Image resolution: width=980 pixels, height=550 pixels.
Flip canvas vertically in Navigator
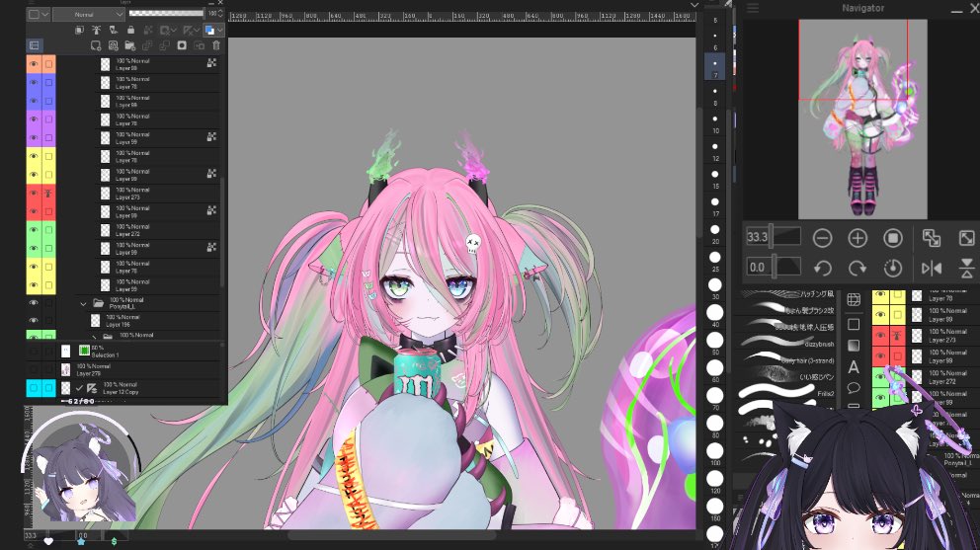point(967,269)
